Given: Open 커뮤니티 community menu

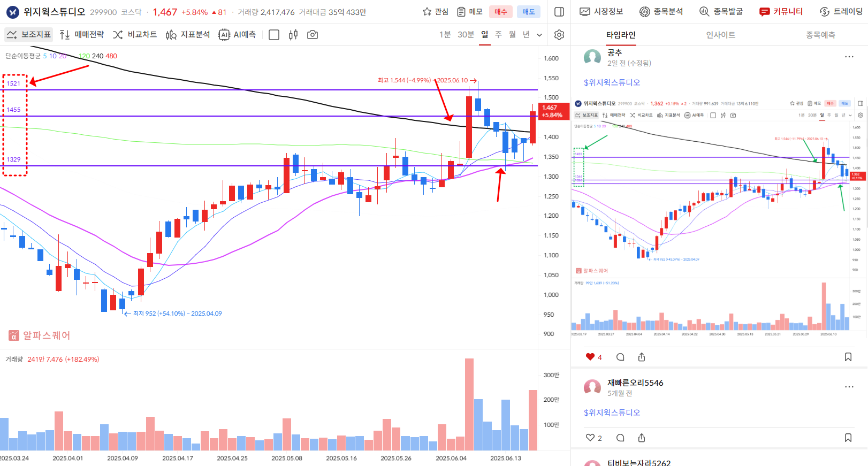Looking at the screenshot, I should (781, 12).
